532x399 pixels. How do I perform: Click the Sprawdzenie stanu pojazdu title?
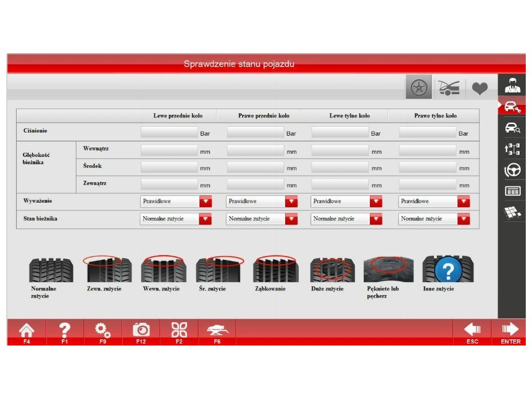point(239,64)
